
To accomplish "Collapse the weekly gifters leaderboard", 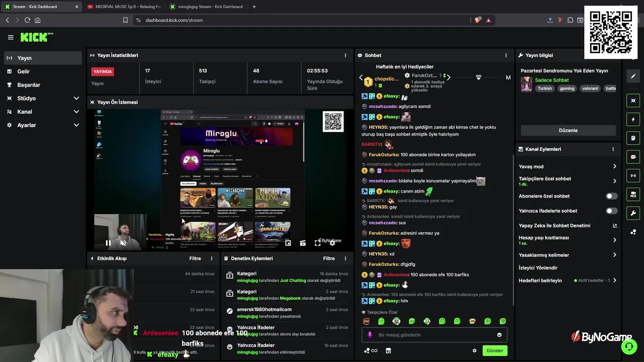I will 478,77.
